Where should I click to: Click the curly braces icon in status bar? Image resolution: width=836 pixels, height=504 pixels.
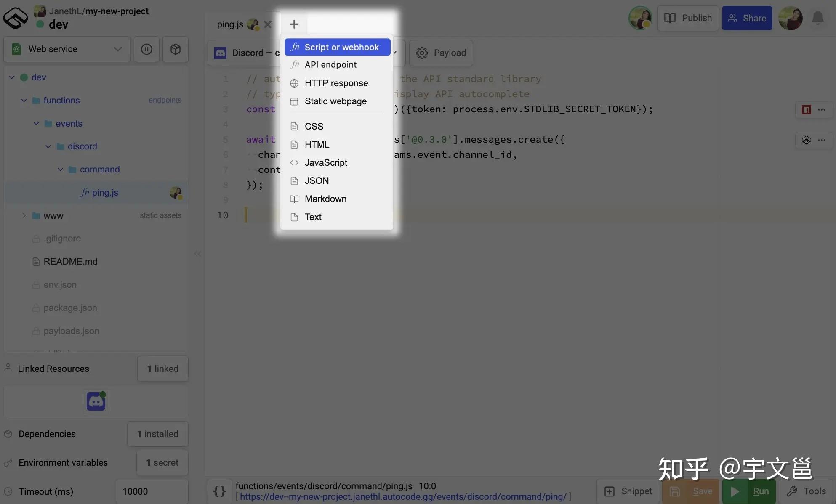pyautogui.click(x=219, y=491)
